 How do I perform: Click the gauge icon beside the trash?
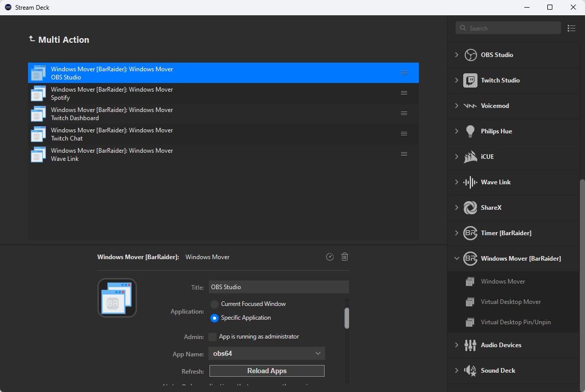tap(330, 257)
